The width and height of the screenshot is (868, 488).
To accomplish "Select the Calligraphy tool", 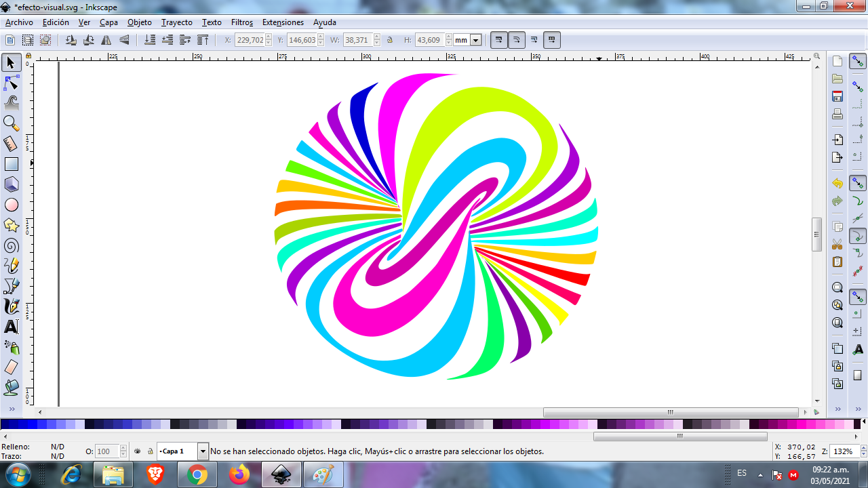I will pos(11,306).
